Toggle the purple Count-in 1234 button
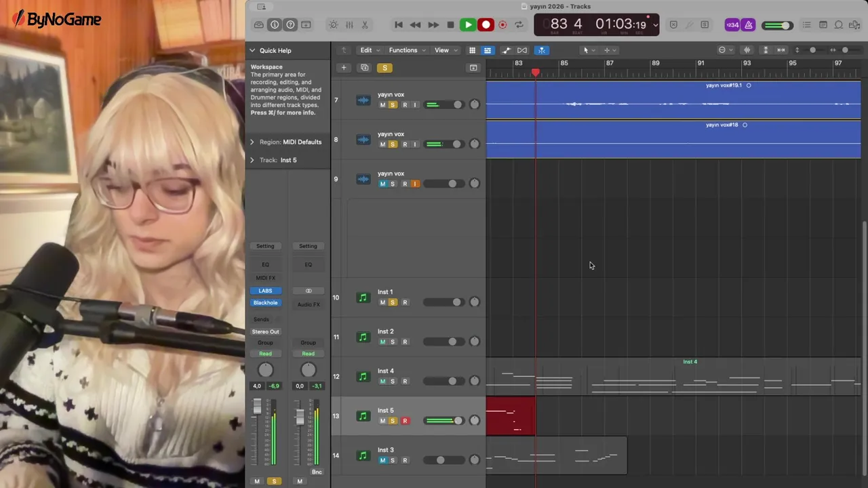 pos(732,25)
